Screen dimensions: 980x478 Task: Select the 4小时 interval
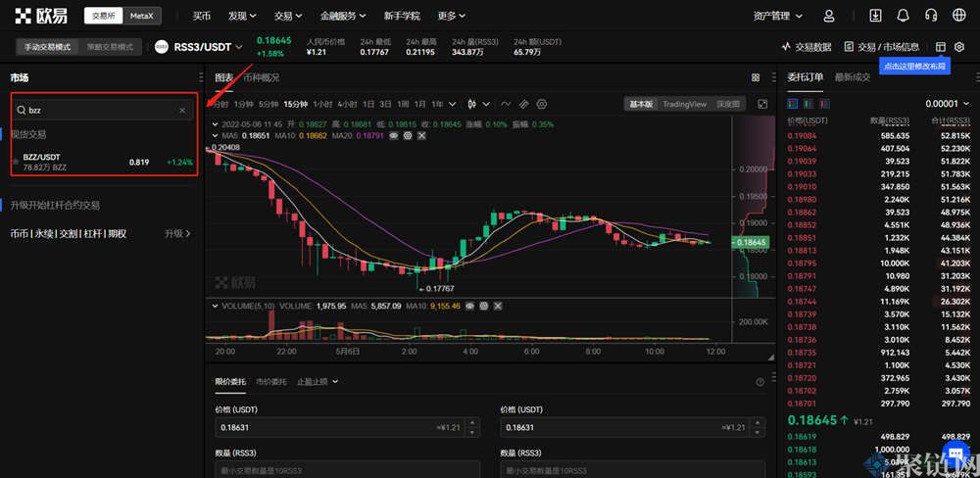[347, 104]
